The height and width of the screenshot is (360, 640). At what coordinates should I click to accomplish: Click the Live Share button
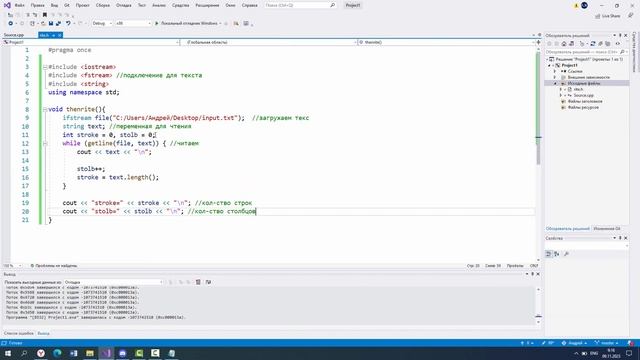[x=608, y=16]
